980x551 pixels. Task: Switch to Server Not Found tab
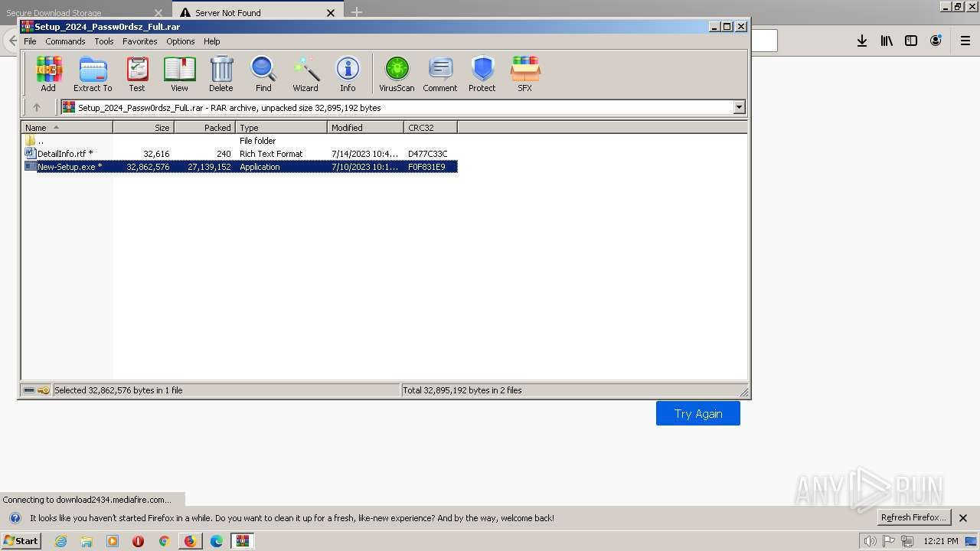[x=256, y=12]
